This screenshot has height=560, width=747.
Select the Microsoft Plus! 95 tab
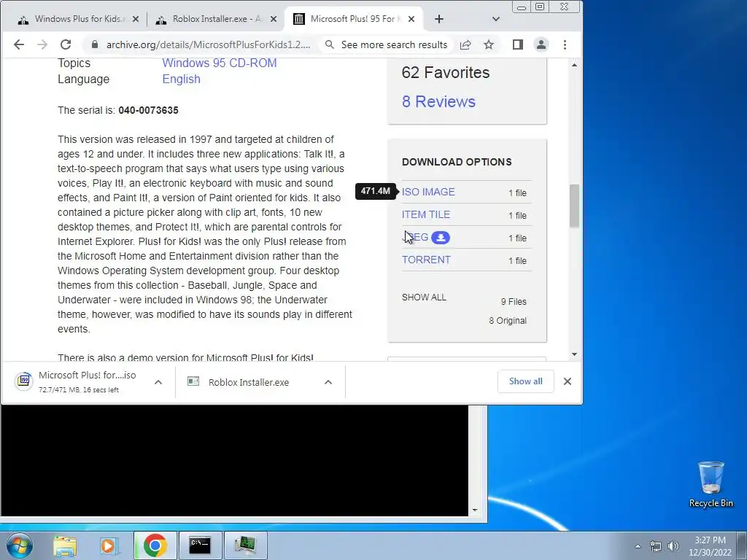click(x=352, y=19)
